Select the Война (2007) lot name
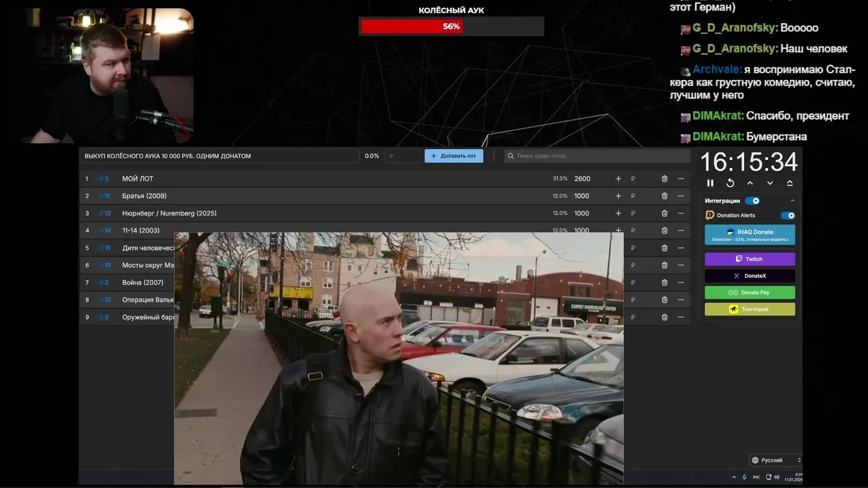 click(142, 283)
